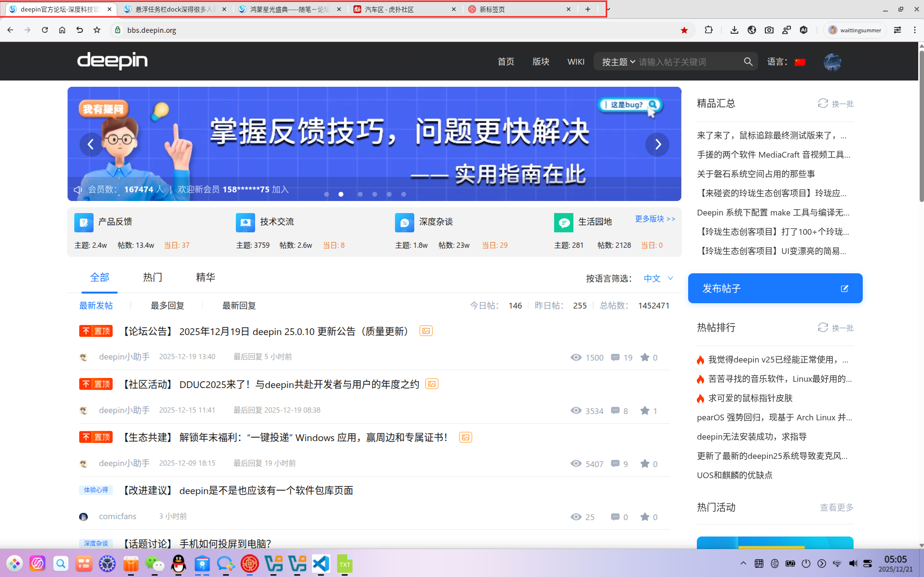Open hot post 求可爱的鼠标指针皮肤
924x577 pixels.
(750, 398)
